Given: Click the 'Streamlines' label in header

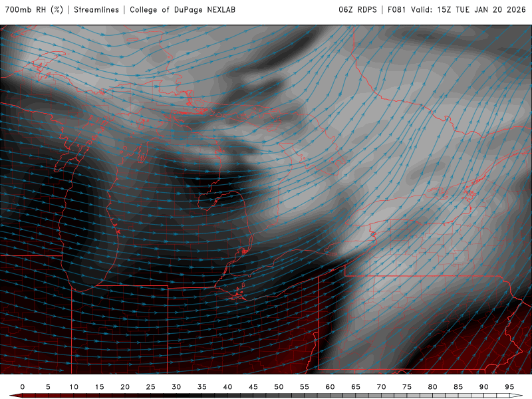Looking at the screenshot, I should [x=96, y=9].
